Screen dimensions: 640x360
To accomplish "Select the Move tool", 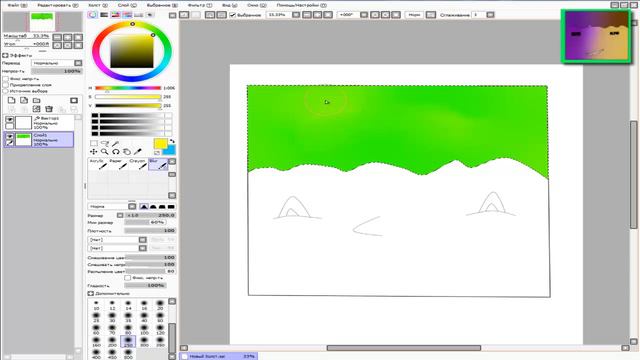I will pyautogui.click(x=94, y=152).
